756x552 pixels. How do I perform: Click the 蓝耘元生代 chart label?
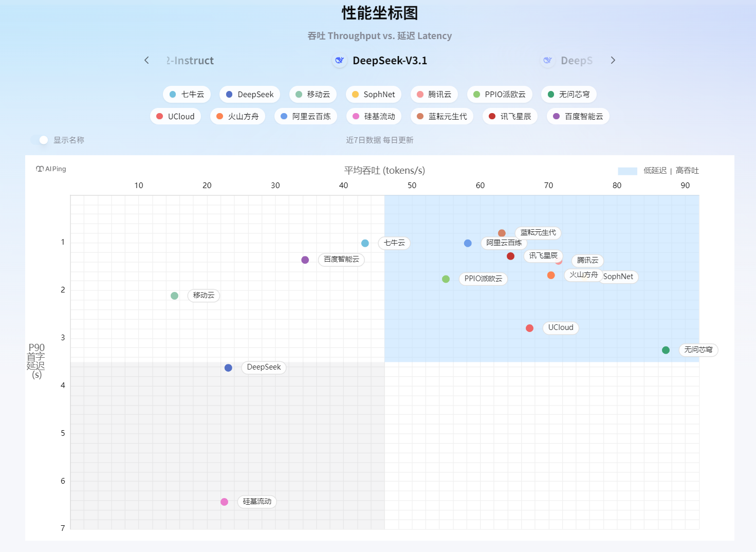(538, 233)
